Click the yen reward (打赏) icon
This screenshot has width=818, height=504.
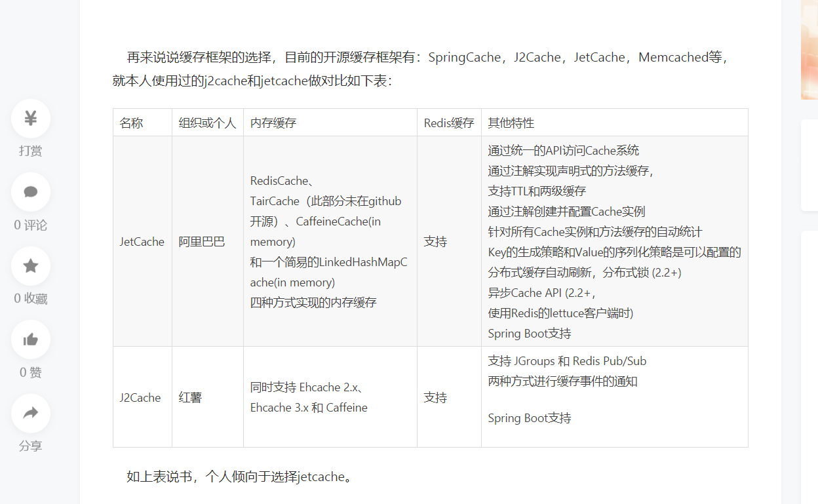click(x=31, y=119)
